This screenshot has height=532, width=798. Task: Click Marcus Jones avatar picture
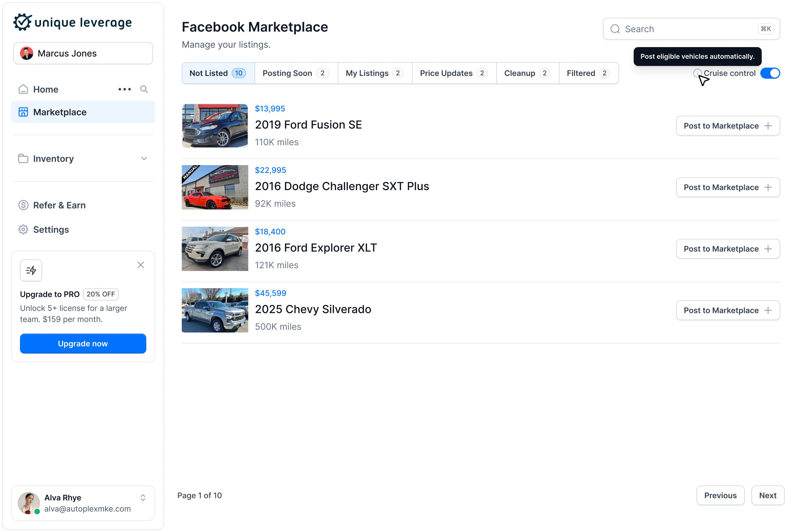point(27,53)
